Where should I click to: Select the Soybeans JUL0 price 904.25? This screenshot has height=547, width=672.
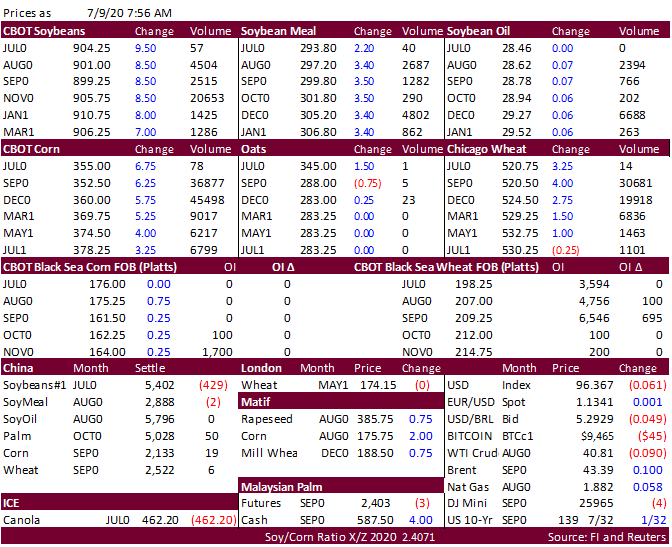(x=106, y=48)
